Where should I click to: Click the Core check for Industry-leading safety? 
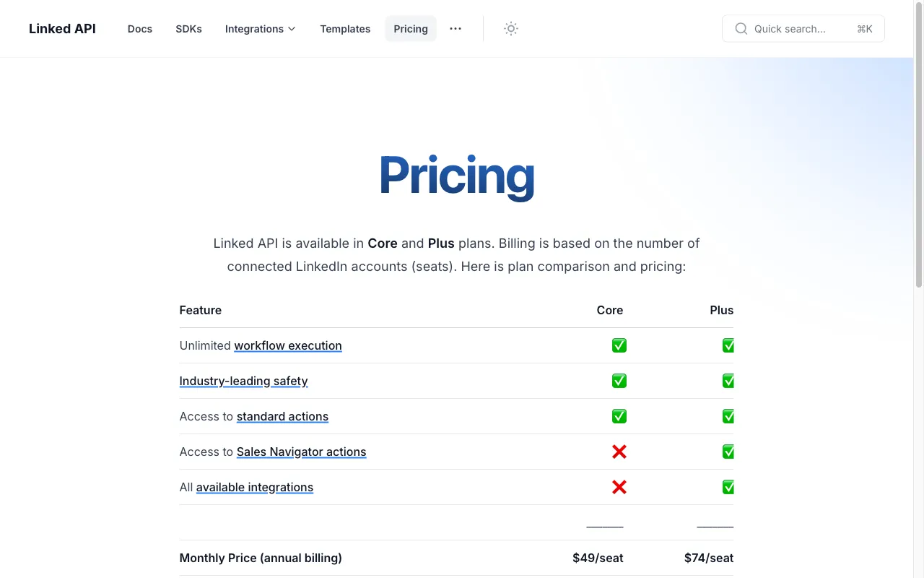[x=619, y=381]
